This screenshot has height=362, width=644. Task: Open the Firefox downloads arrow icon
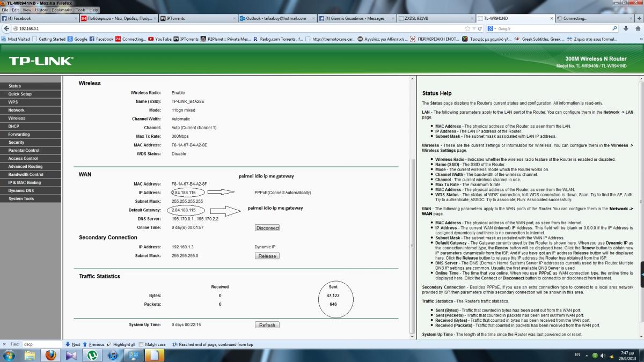pos(626,28)
